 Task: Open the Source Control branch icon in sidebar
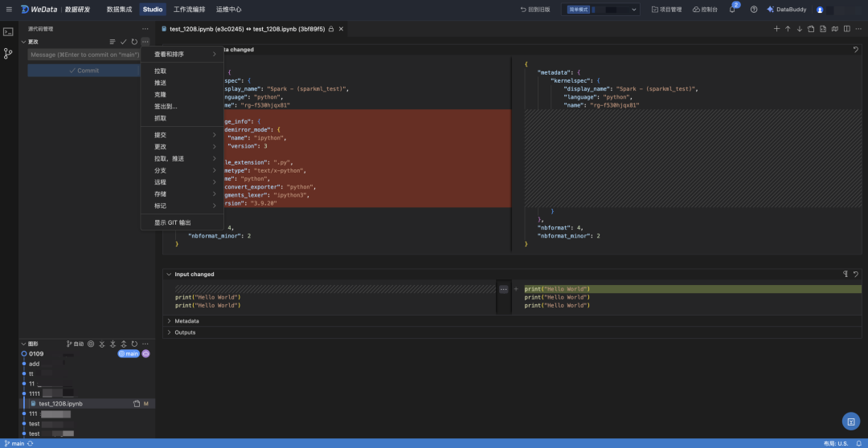(8, 53)
